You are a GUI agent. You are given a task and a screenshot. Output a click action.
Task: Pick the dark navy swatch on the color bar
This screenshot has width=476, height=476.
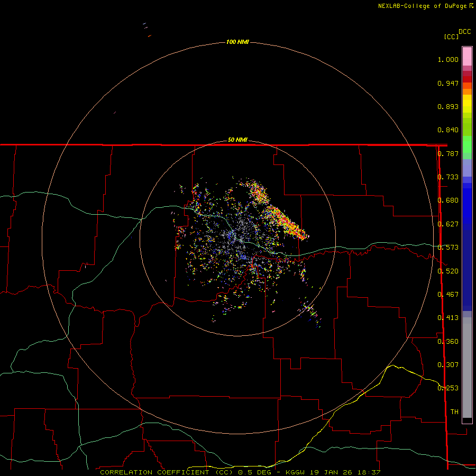point(467,270)
